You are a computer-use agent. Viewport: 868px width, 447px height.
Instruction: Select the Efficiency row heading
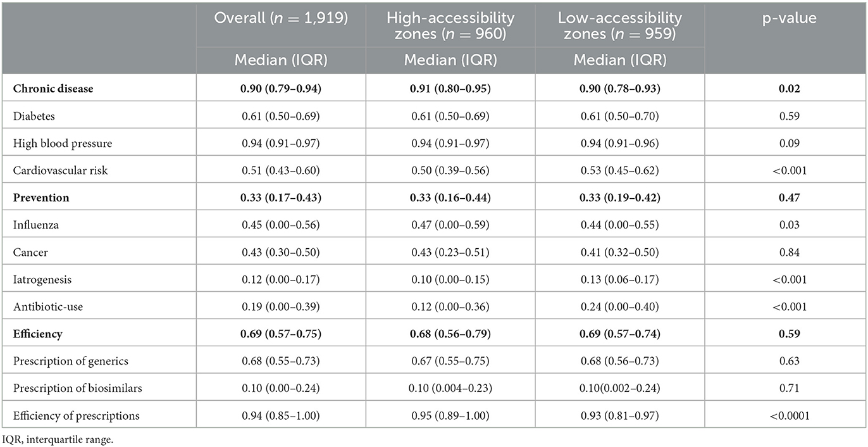[37, 334]
